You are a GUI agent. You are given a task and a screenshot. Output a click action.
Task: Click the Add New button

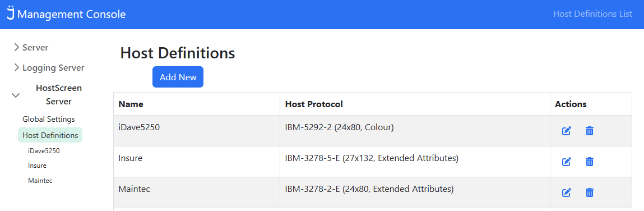[178, 77]
